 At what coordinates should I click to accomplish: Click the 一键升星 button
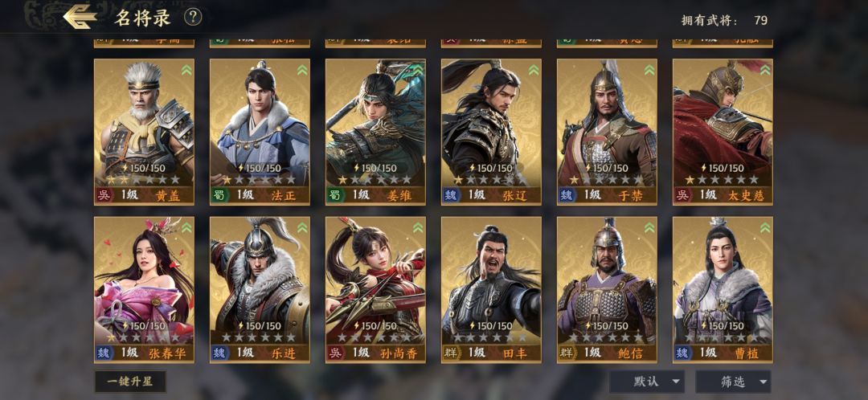tap(130, 382)
